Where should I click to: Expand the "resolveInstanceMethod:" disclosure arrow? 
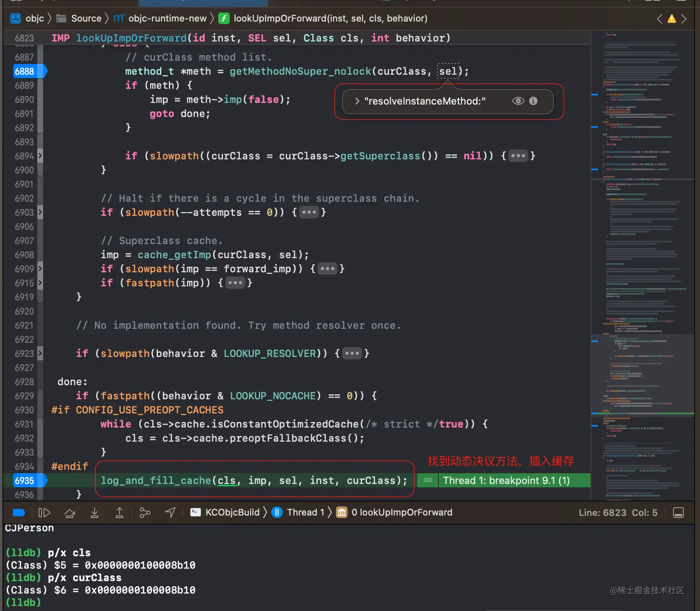[x=357, y=101]
